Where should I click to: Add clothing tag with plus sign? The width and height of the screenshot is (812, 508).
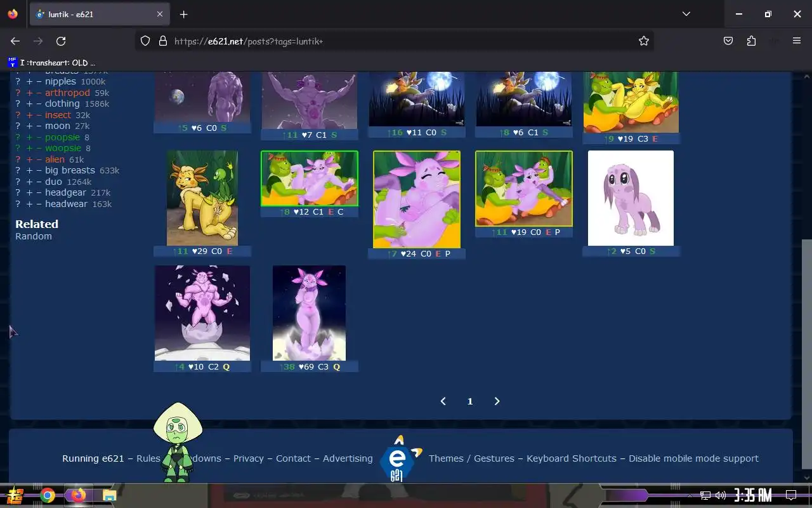[x=29, y=104]
